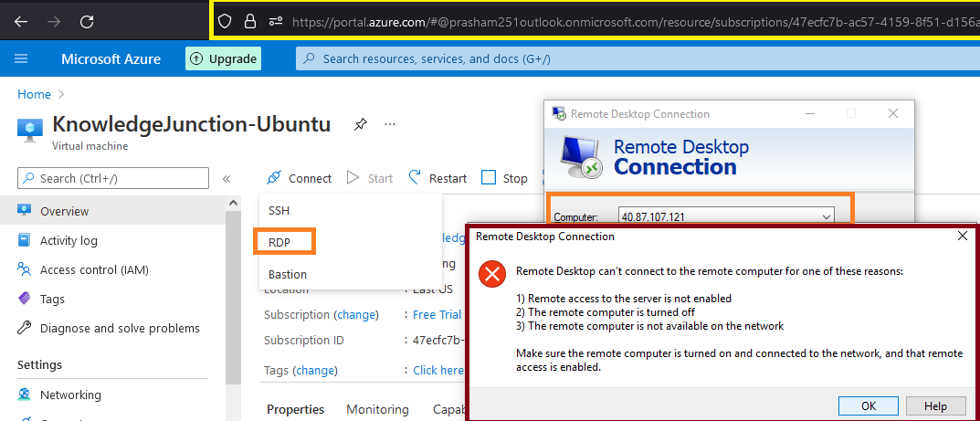
Task: Click the permissions icon in address bar
Action: (x=276, y=22)
